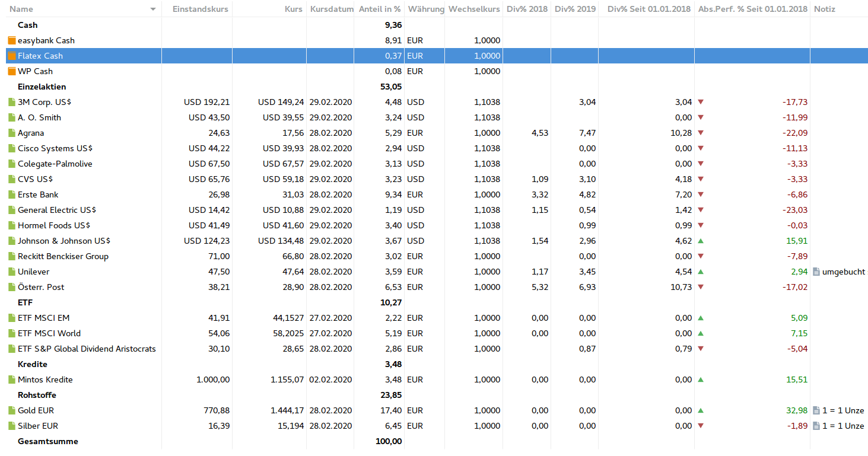Click the Einstandskurs value USD 192,21
Image resolution: width=868 pixels, height=456 pixels.
pyautogui.click(x=207, y=102)
